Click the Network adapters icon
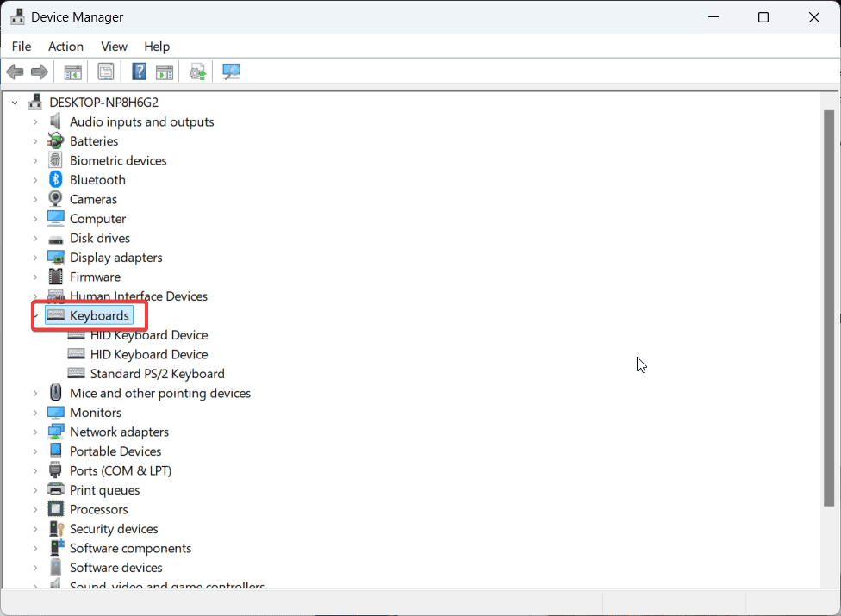This screenshot has height=616, width=841. pos(55,432)
